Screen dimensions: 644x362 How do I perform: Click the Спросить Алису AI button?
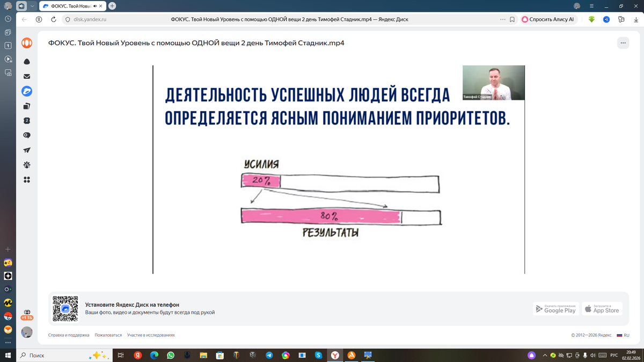(548, 19)
